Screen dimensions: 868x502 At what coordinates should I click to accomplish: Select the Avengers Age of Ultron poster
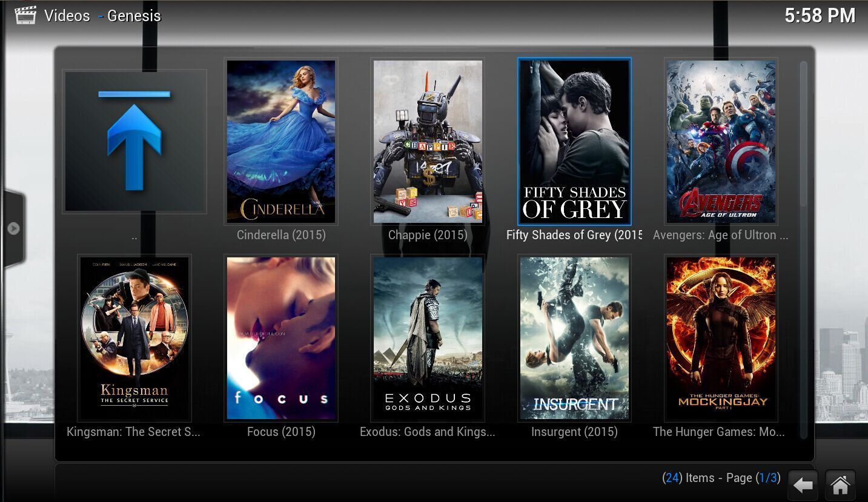click(x=721, y=142)
